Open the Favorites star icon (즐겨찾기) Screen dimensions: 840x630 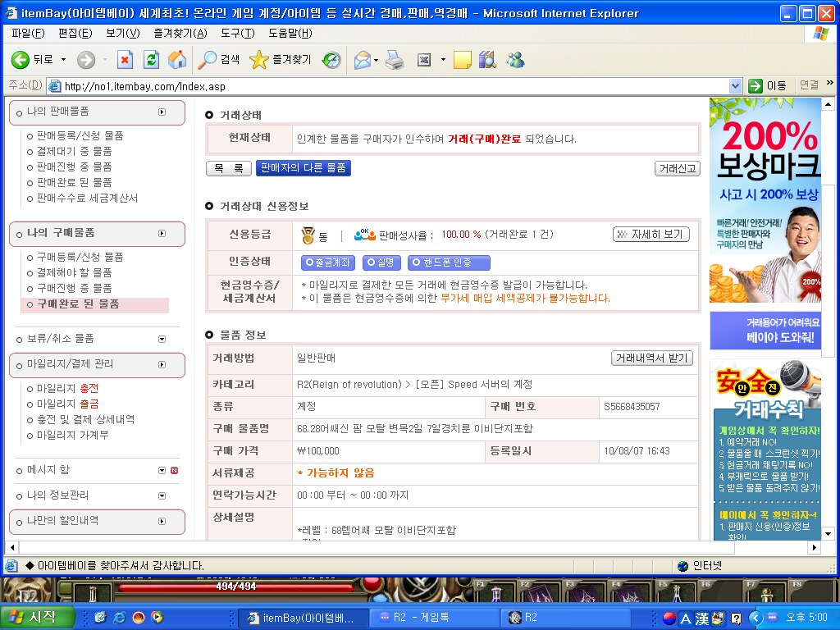pos(259,60)
